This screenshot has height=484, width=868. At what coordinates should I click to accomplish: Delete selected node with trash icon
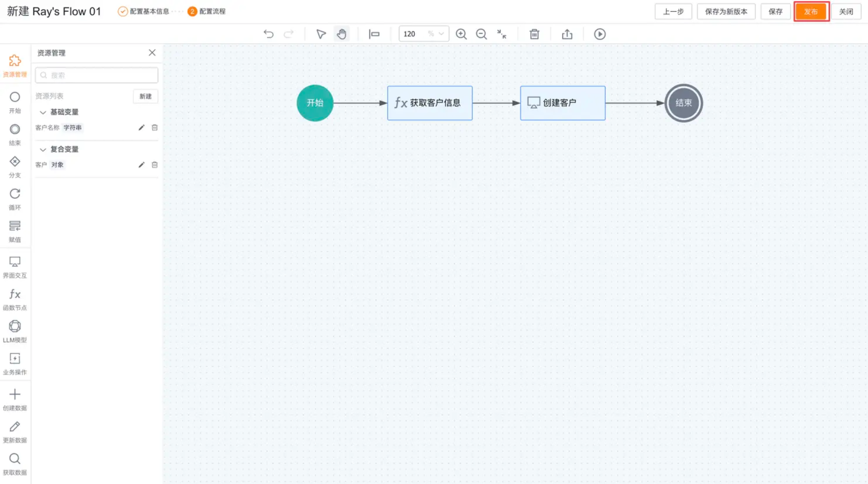point(534,34)
